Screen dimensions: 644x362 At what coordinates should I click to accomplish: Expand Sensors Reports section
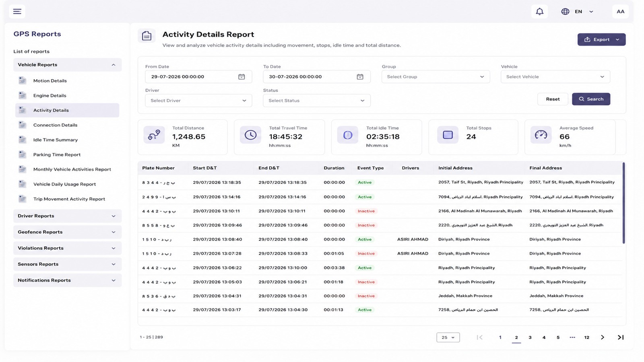click(x=68, y=264)
